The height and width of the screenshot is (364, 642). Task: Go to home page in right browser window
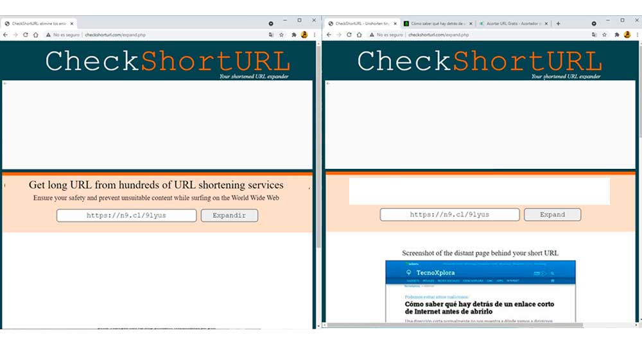pos(360,35)
